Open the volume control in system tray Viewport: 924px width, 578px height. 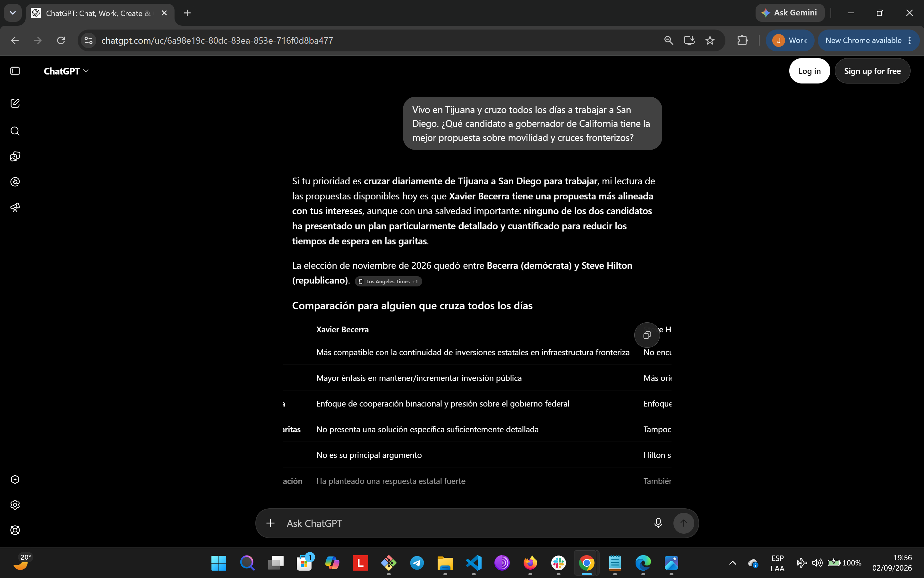tap(817, 563)
